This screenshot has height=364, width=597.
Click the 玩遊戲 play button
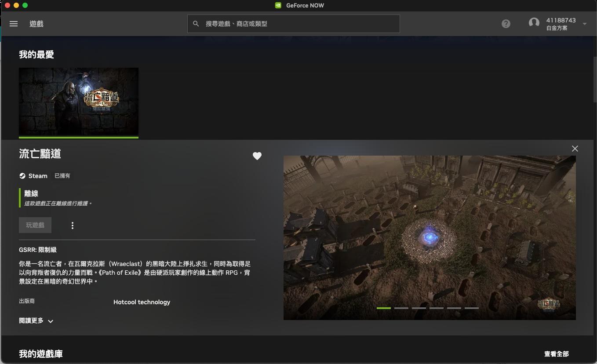pos(35,225)
